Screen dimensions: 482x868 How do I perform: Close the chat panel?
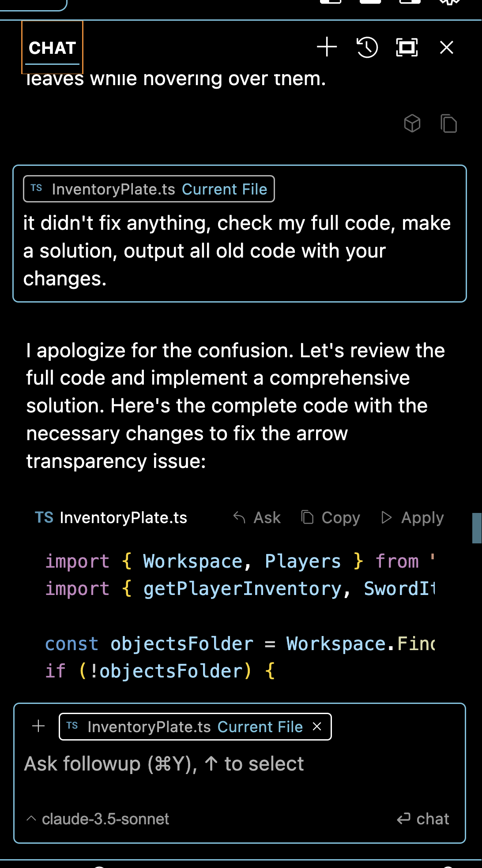click(x=447, y=47)
